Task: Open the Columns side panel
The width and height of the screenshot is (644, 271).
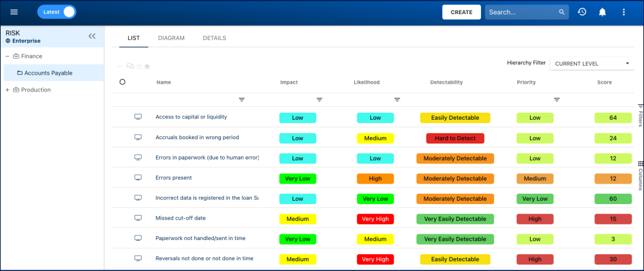Action: point(640,176)
